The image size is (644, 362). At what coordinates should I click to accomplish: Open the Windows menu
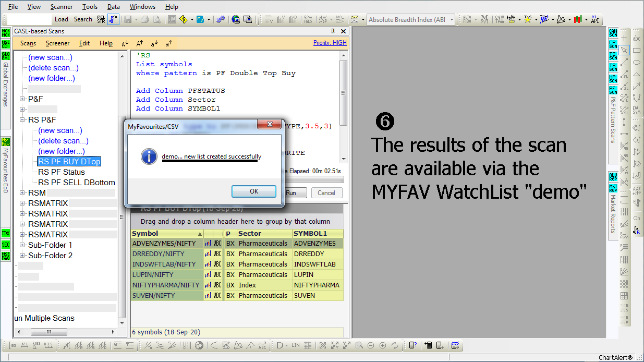tap(142, 7)
